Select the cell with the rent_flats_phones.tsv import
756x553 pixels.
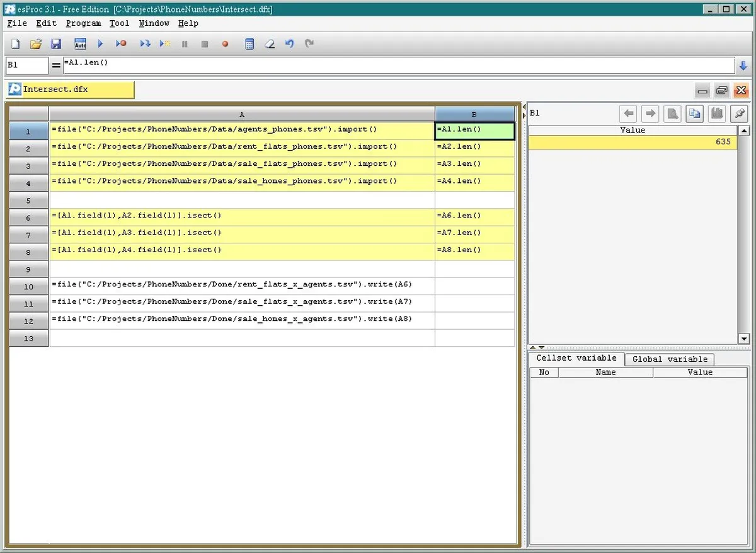[x=242, y=149]
